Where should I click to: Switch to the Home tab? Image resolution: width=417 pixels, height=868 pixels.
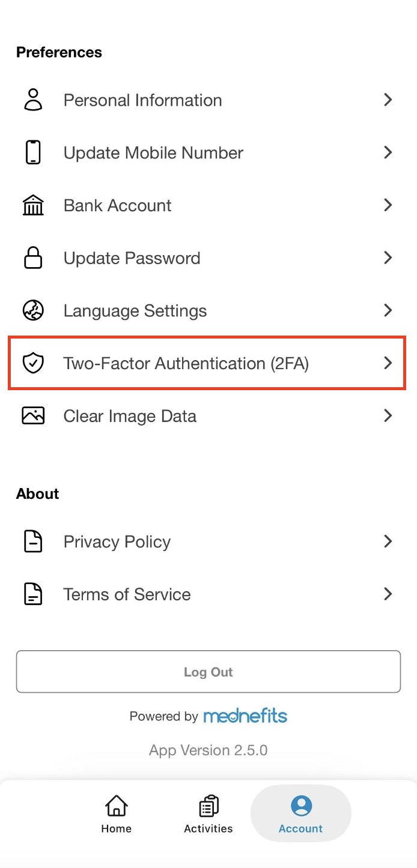tap(116, 814)
